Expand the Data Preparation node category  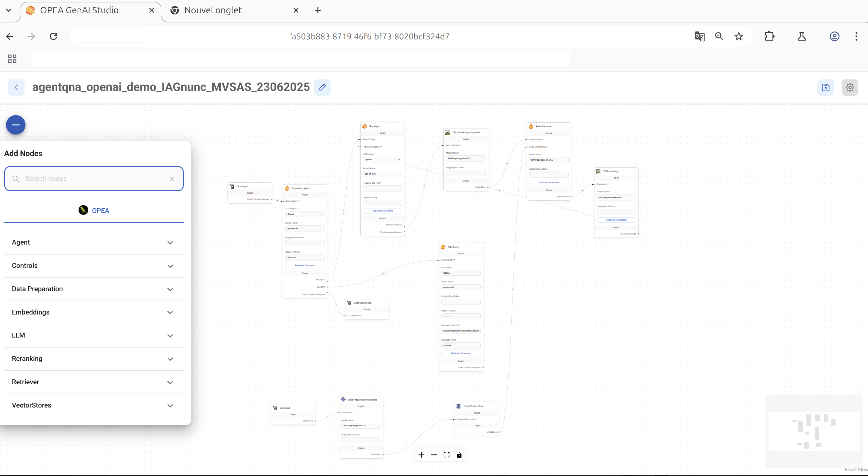(94, 289)
